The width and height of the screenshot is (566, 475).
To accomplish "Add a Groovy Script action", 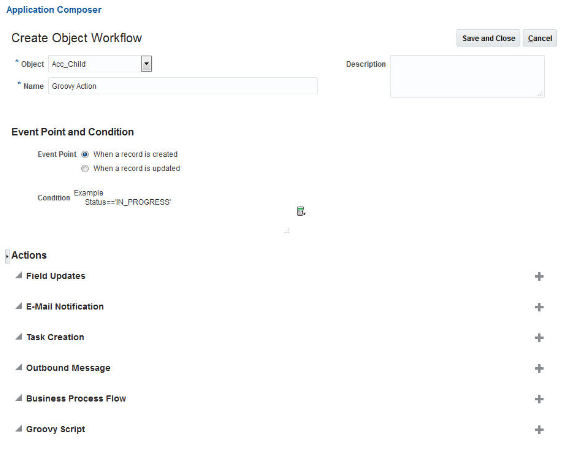I will pyautogui.click(x=539, y=430).
